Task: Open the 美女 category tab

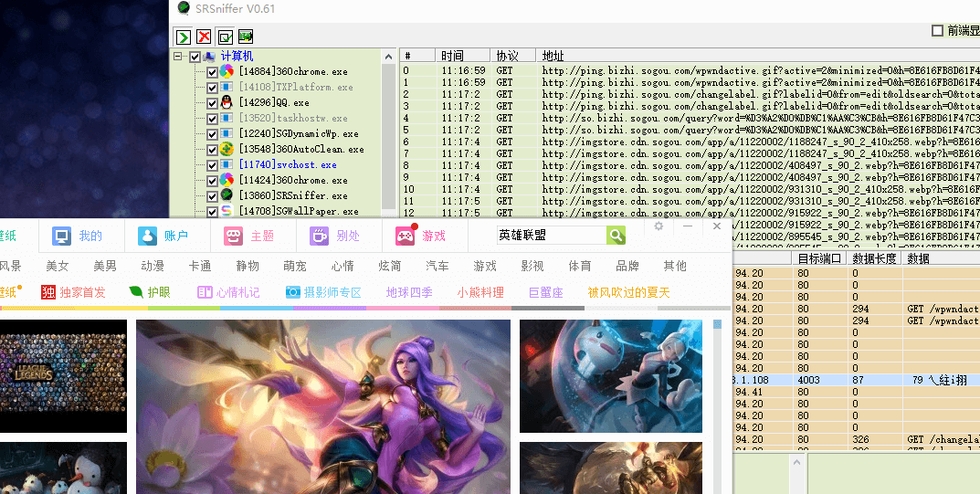Action: point(58,266)
